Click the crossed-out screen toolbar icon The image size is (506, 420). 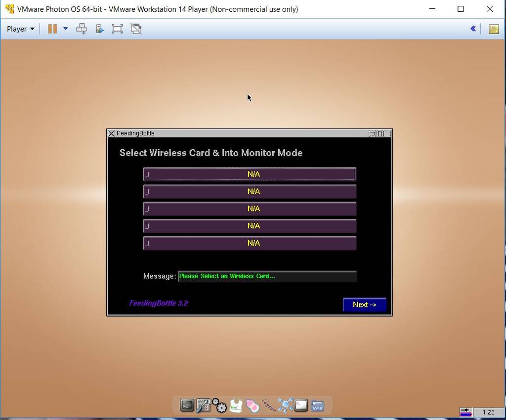[136, 29]
